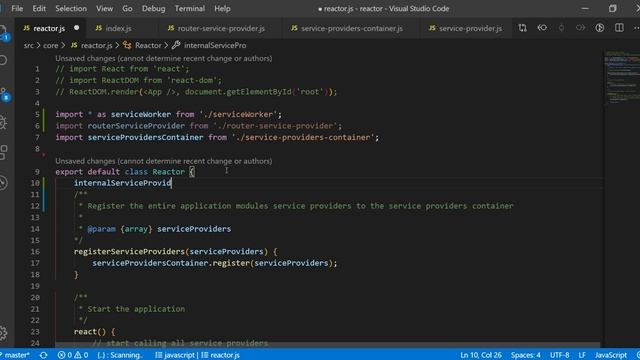
Task: Open the Go menu
Action: pos(127,9)
